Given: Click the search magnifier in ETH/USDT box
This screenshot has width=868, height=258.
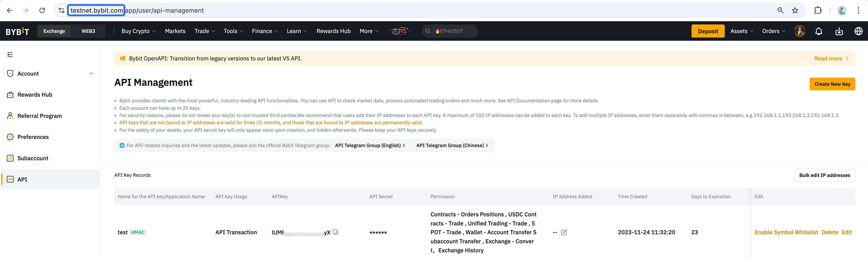Looking at the screenshot, I should [428, 31].
